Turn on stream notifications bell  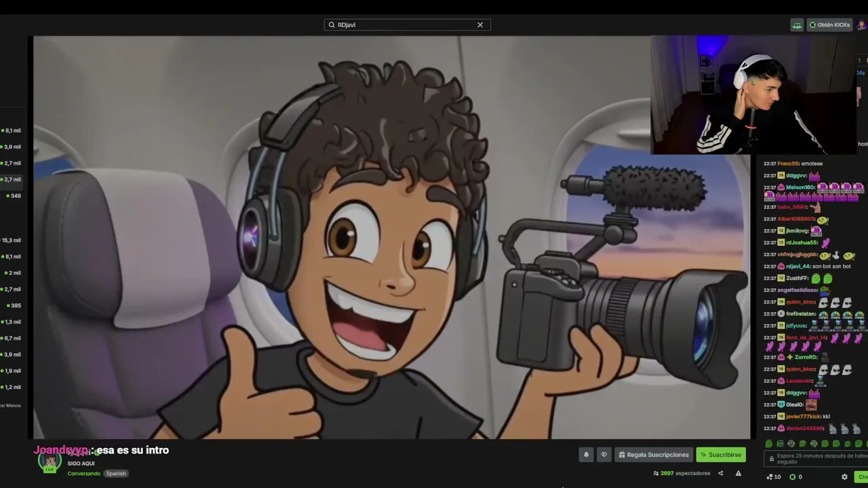(587, 455)
